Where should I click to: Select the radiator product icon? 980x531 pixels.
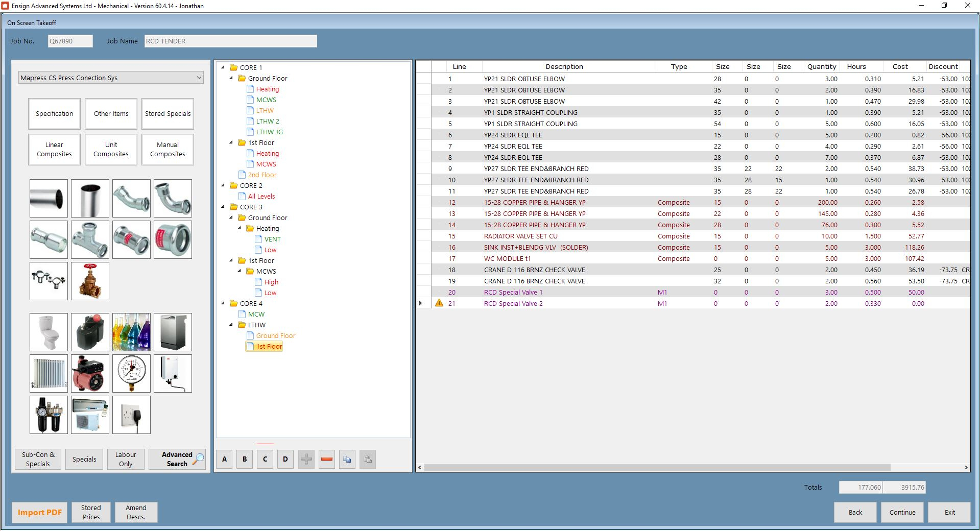pos(49,373)
